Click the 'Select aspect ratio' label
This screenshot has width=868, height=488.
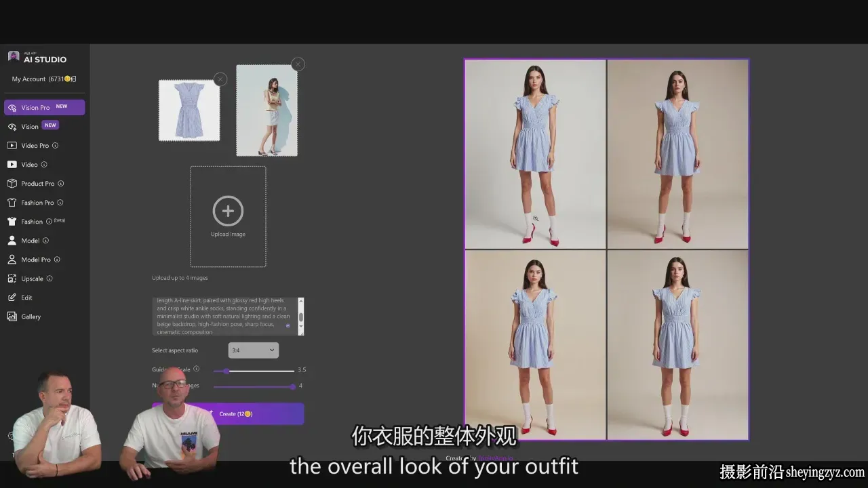point(175,350)
